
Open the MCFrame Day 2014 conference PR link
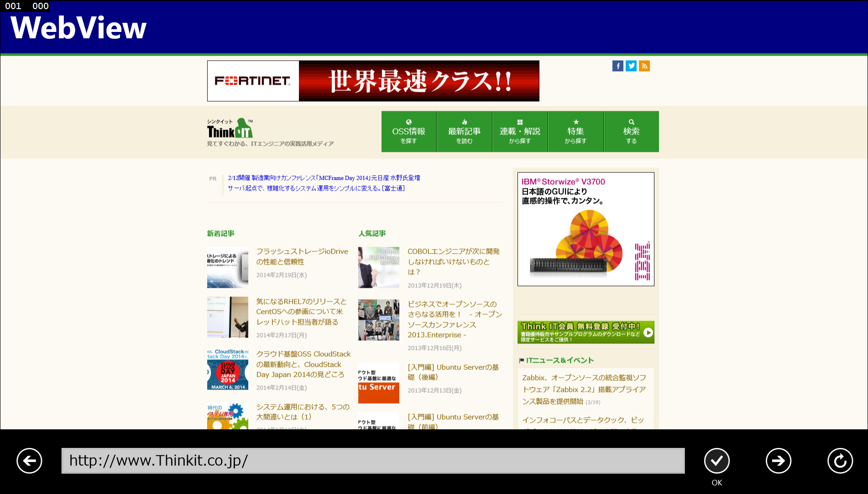pyautogui.click(x=324, y=178)
